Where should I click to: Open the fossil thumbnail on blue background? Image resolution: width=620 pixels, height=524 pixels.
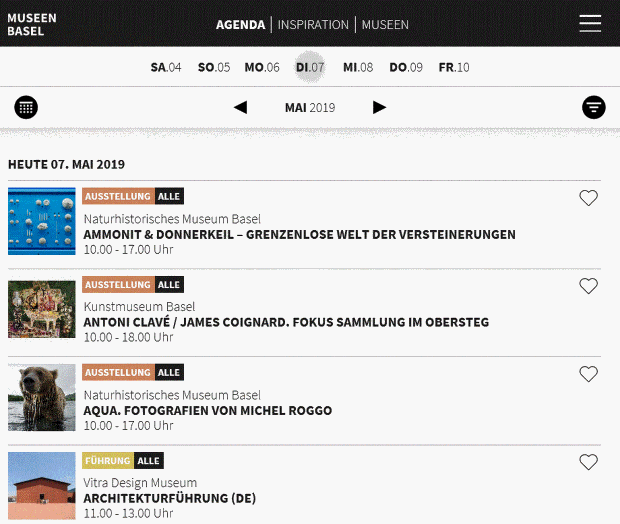coord(42,221)
